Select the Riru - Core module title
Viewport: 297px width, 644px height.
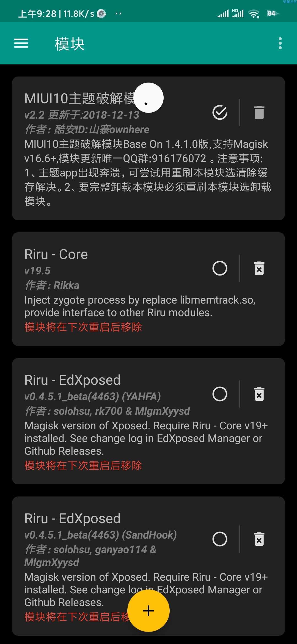point(56,254)
